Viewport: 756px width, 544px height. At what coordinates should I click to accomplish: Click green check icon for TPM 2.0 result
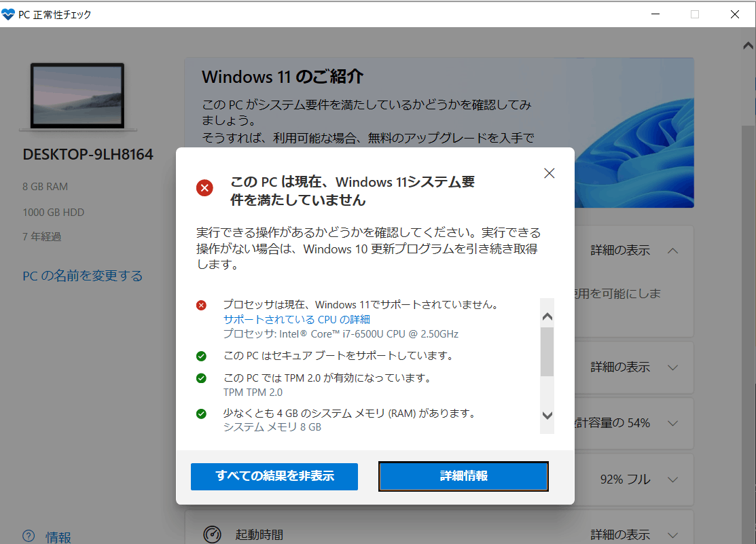point(202,378)
